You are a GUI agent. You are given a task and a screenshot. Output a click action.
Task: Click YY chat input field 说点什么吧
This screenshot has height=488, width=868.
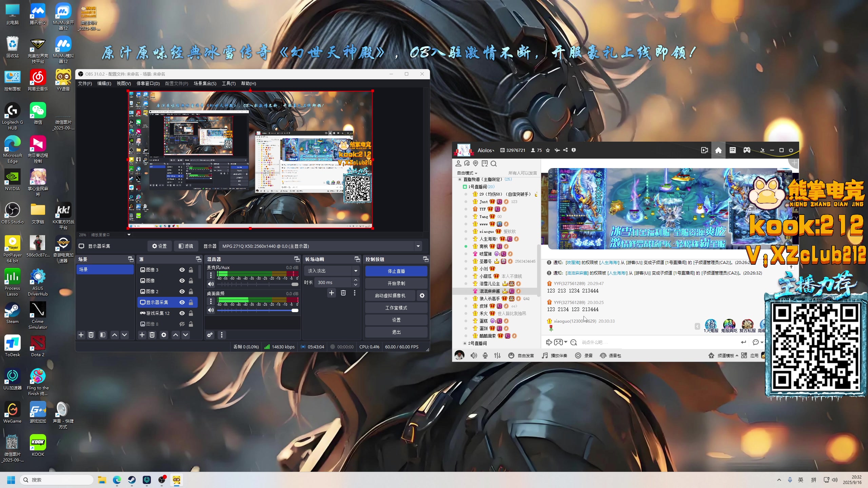(x=658, y=342)
